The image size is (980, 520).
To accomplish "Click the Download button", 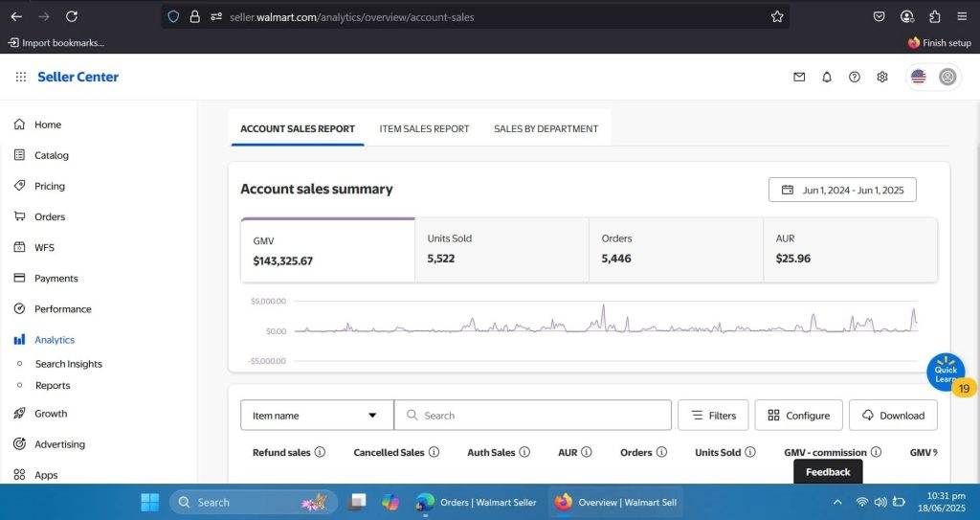I will coord(893,416).
